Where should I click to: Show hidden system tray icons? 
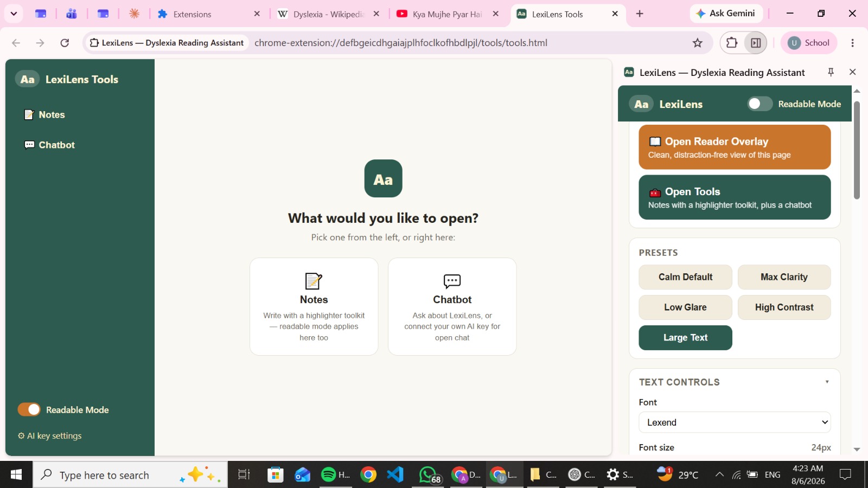click(x=719, y=475)
